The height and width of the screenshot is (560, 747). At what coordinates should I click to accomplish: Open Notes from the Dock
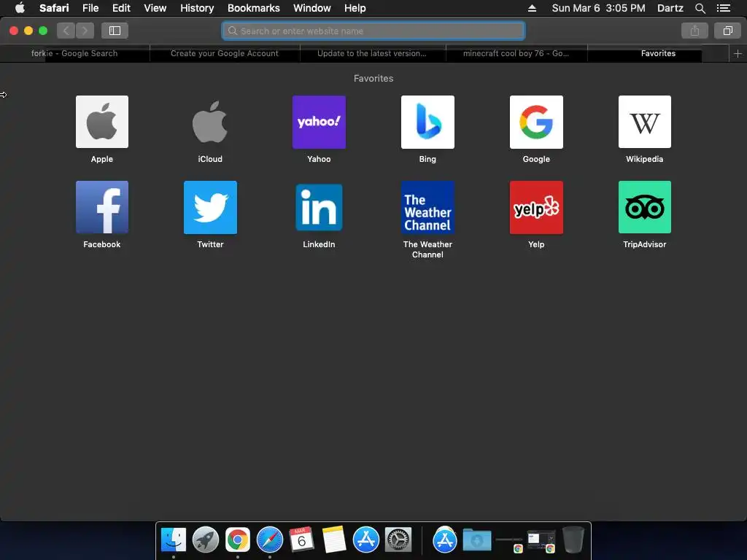334,540
